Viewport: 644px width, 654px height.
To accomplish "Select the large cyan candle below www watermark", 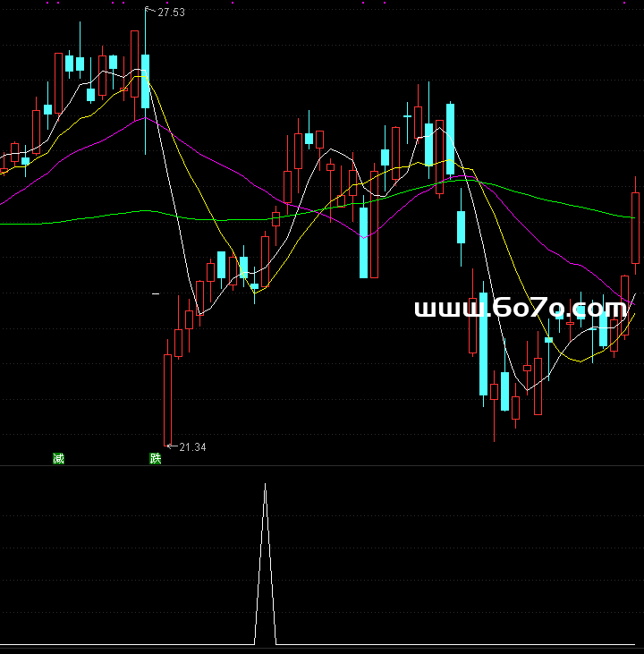I will coord(484,344).
